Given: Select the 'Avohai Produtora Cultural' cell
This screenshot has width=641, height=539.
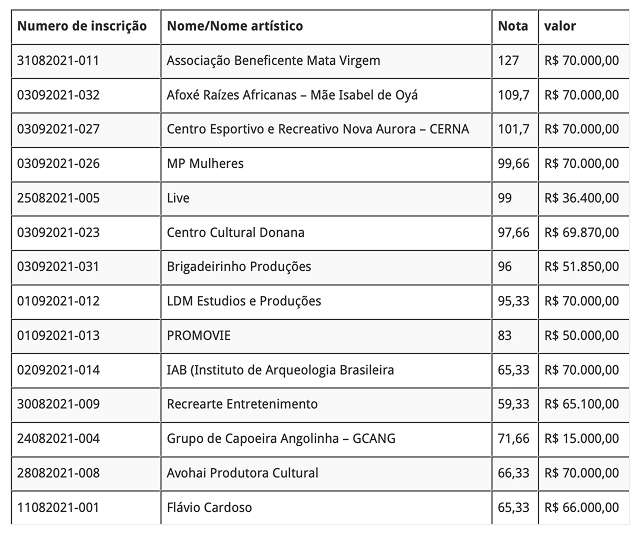Looking at the screenshot, I should (x=242, y=473).
